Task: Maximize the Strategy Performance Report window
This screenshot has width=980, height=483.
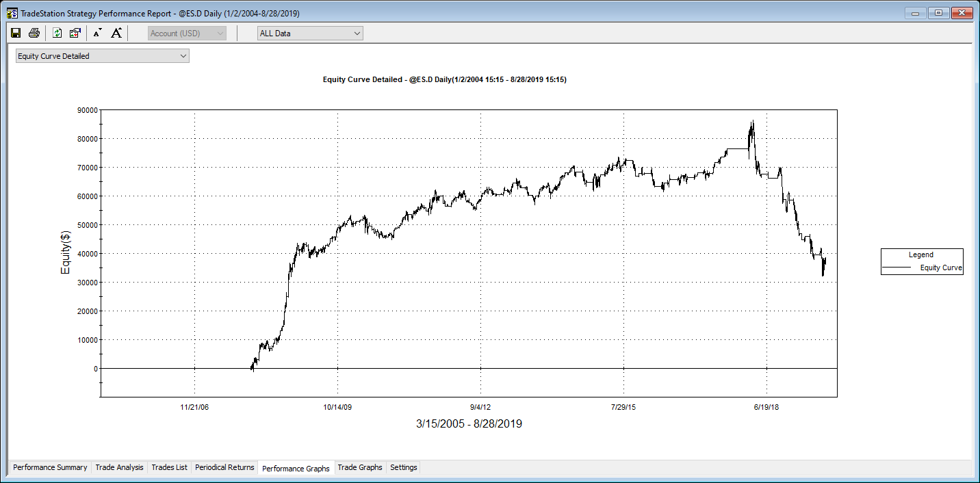Action: (x=938, y=13)
